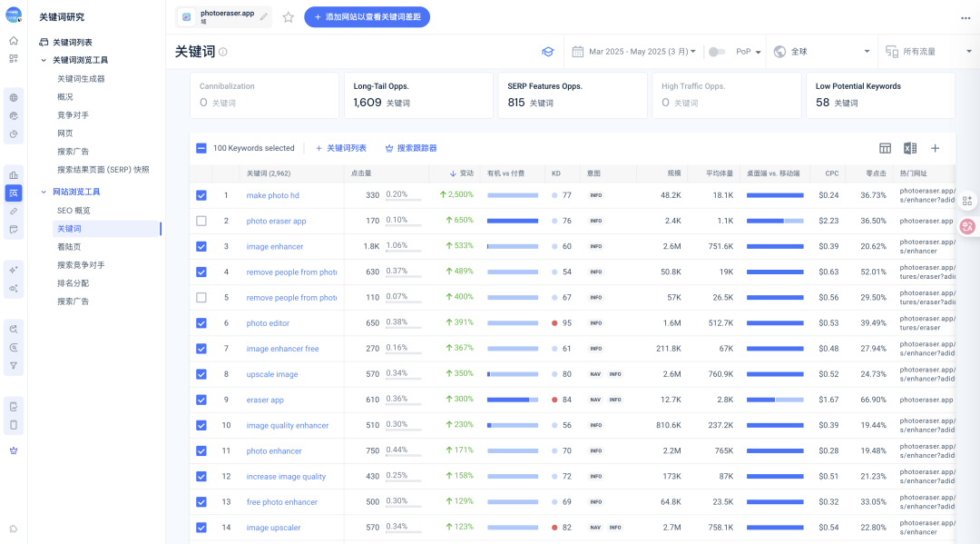980x544 pixels.
Task: Export the table to Excel
Action: point(910,148)
